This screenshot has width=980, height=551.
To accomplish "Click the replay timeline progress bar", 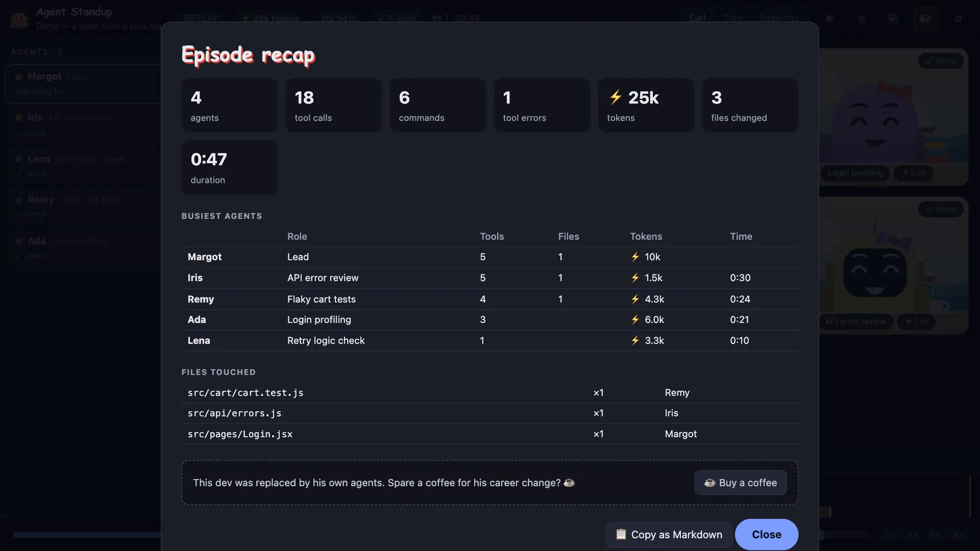I will (87, 535).
